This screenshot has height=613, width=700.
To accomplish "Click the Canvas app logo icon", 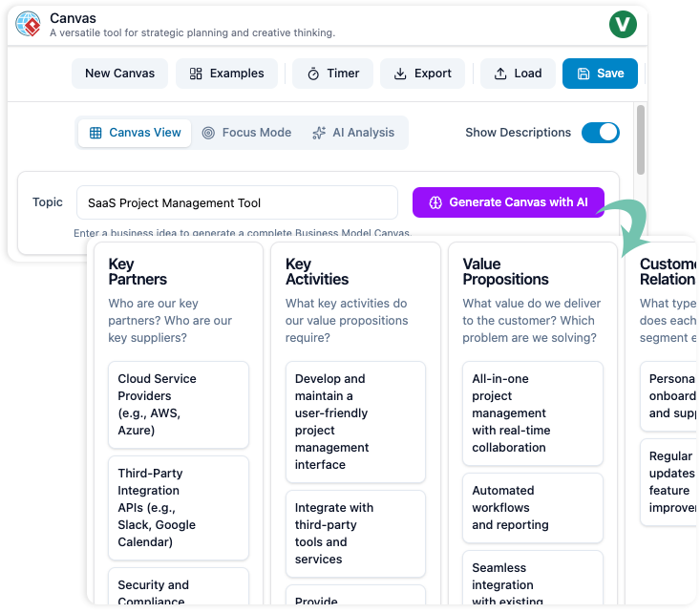I will (29, 24).
